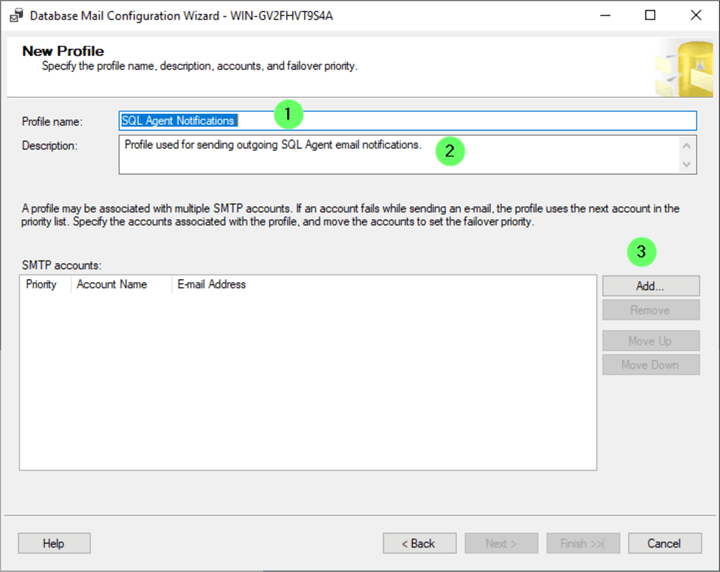Cancel the Database Mail wizard
720x572 pixels.
[664, 544]
